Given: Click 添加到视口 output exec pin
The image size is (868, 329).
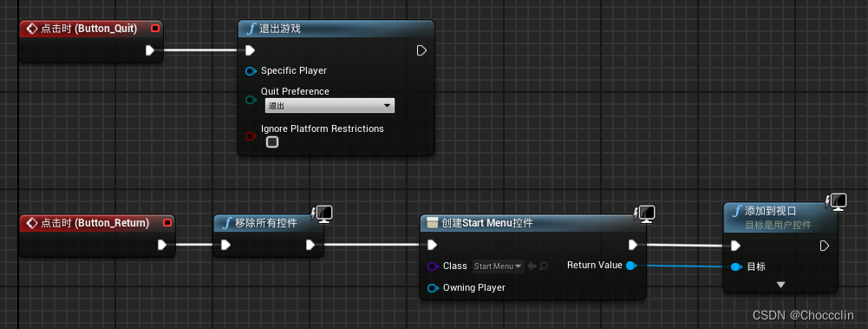Looking at the screenshot, I should (825, 246).
